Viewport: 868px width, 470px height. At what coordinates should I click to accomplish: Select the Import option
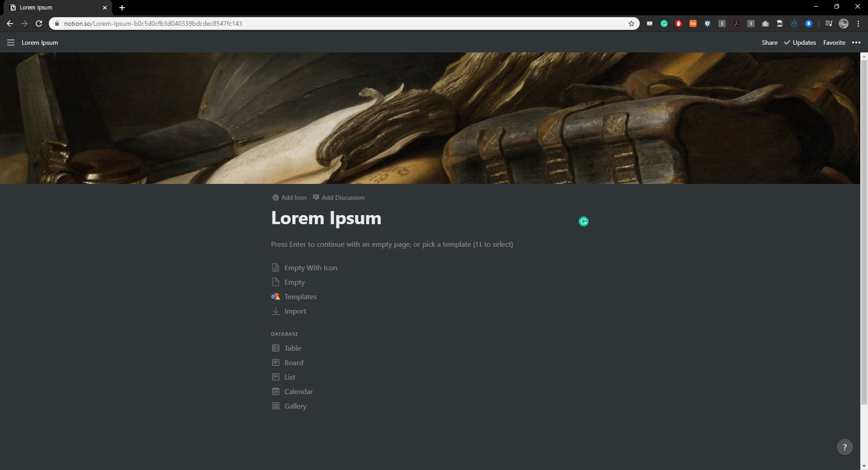click(289, 311)
